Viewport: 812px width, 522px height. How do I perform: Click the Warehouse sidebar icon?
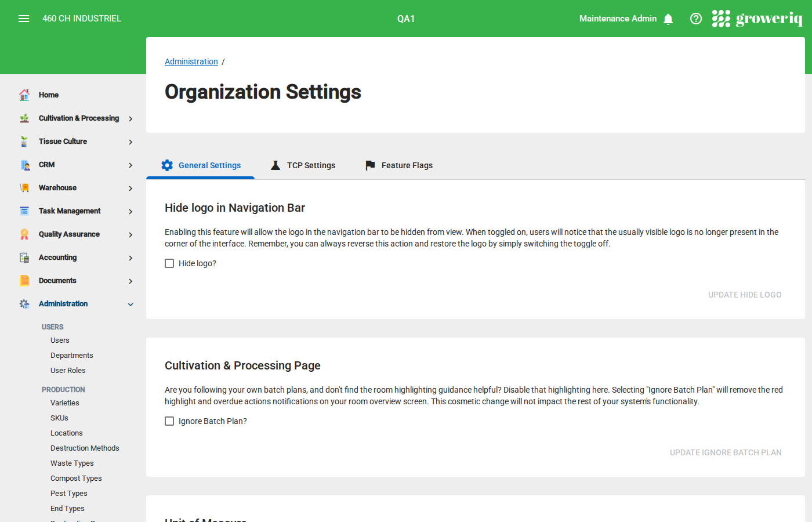24,187
